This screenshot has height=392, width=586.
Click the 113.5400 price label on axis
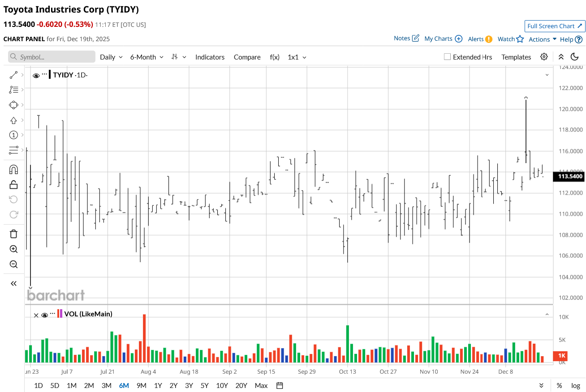(x=570, y=176)
